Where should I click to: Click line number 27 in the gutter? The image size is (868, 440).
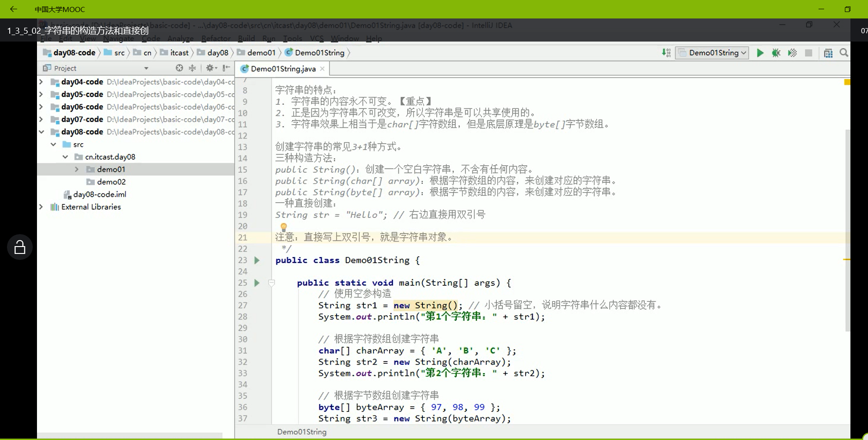coord(243,305)
